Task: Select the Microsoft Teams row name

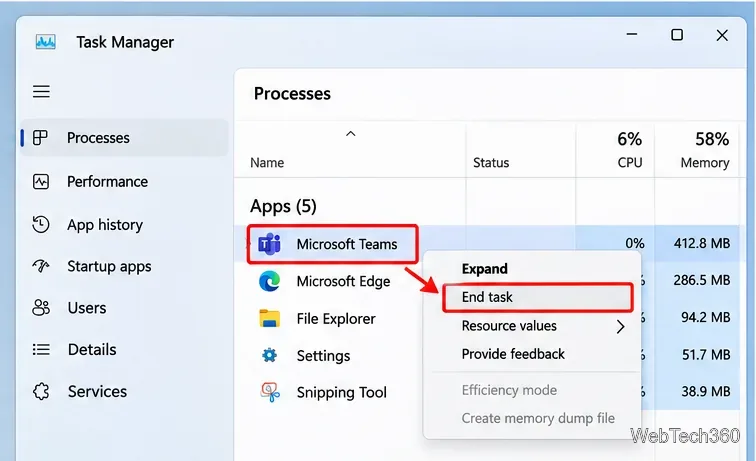Action: [347, 244]
